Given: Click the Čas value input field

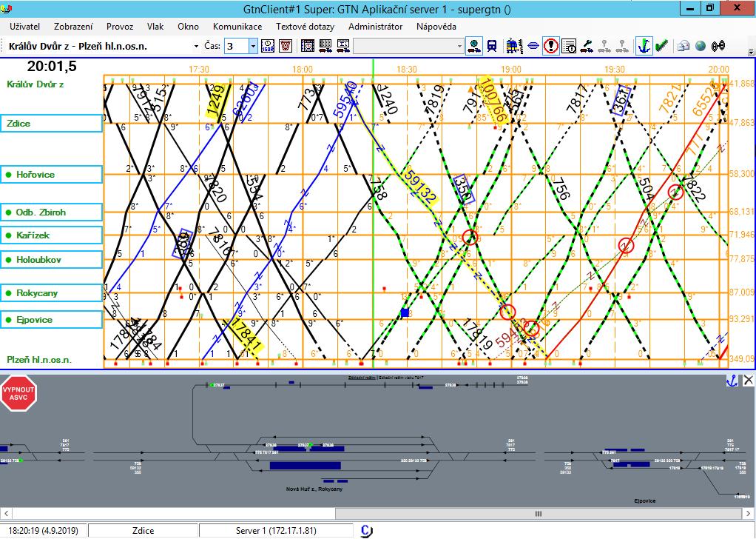Looking at the screenshot, I should (x=236, y=47).
